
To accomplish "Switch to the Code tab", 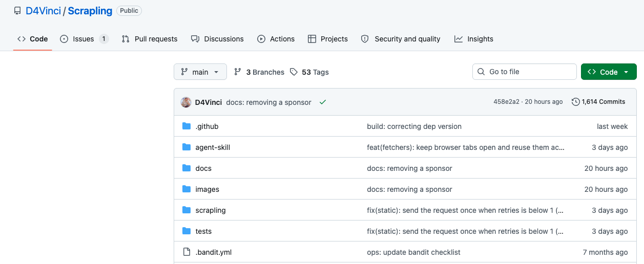I will pyautogui.click(x=32, y=39).
